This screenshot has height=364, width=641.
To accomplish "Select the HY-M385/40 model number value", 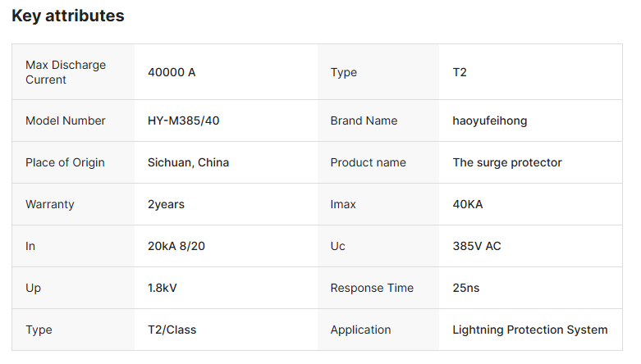I will coord(184,121).
